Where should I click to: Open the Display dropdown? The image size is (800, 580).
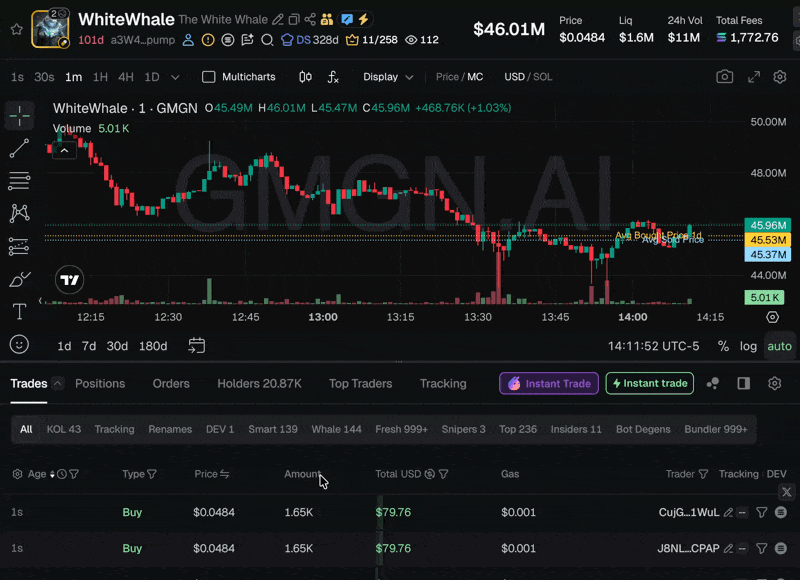click(388, 77)
